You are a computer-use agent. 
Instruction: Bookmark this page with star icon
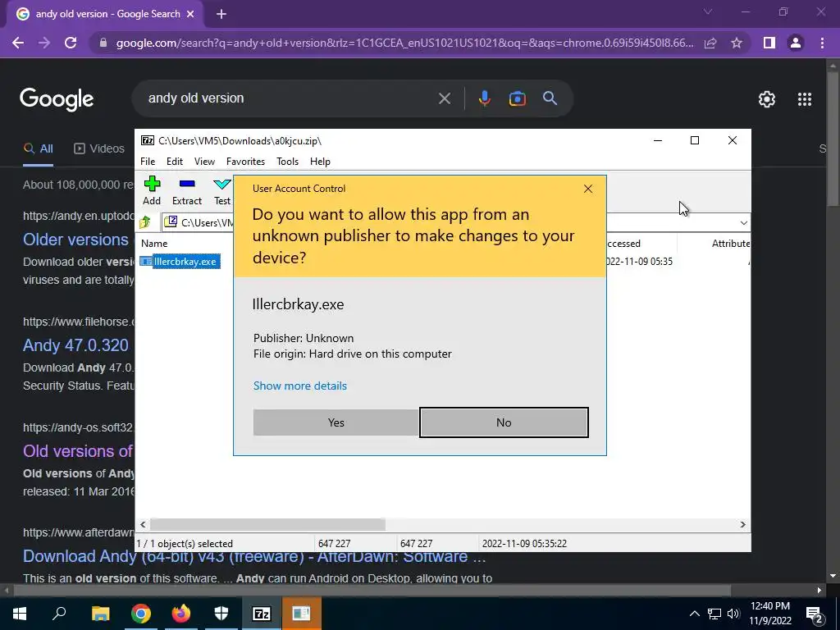pos(737,43)
